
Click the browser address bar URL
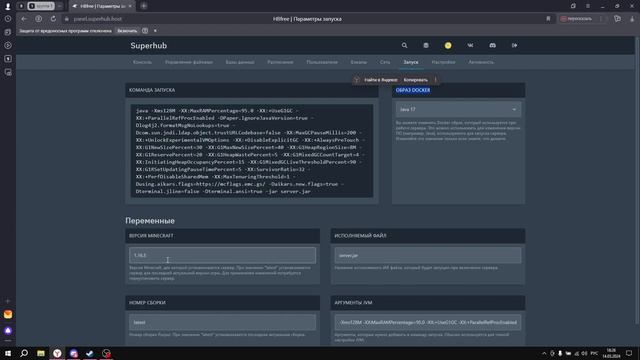[x=98, y=19]
